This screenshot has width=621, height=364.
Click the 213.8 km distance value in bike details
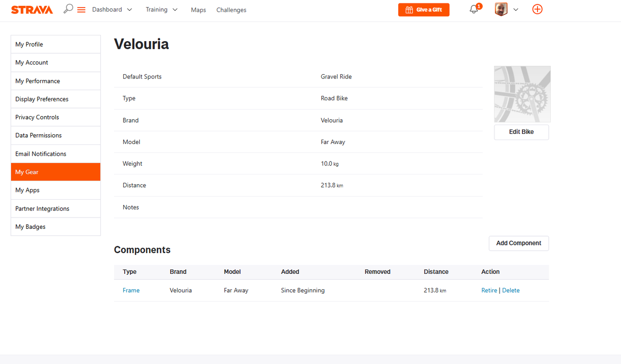(x=332, y=186)
